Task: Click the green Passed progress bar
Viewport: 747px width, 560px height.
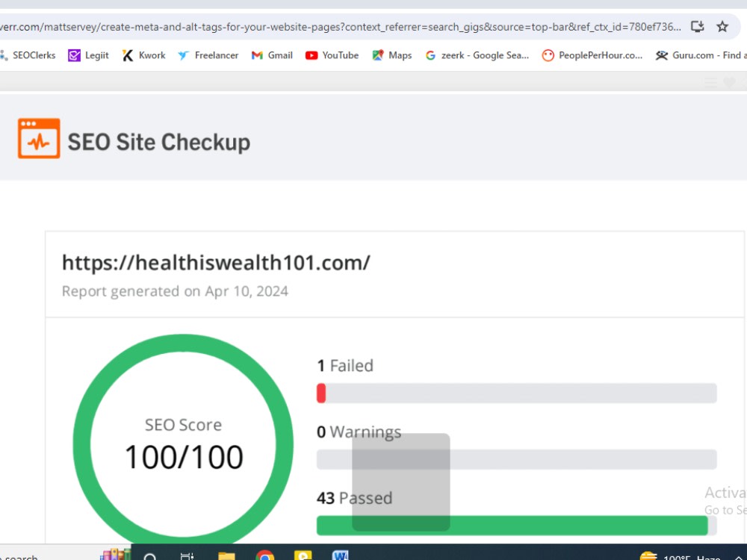Action: click(x=512, y=525)
